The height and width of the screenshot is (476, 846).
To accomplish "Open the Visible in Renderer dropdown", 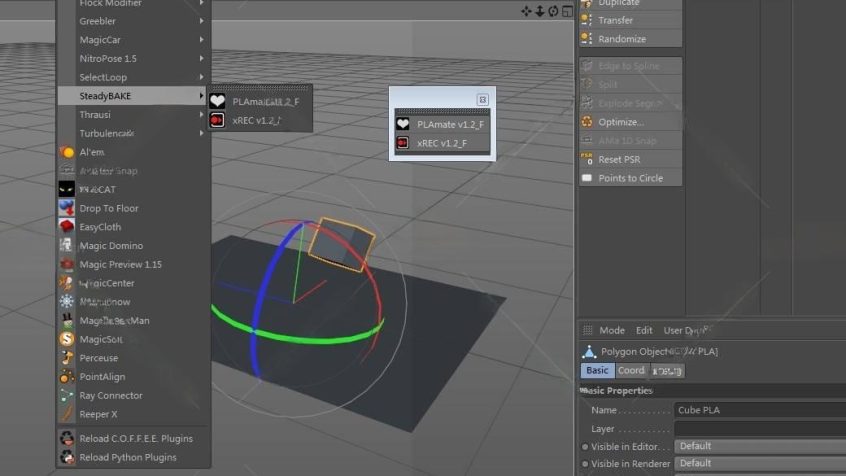I will click(x=760, y=464).
